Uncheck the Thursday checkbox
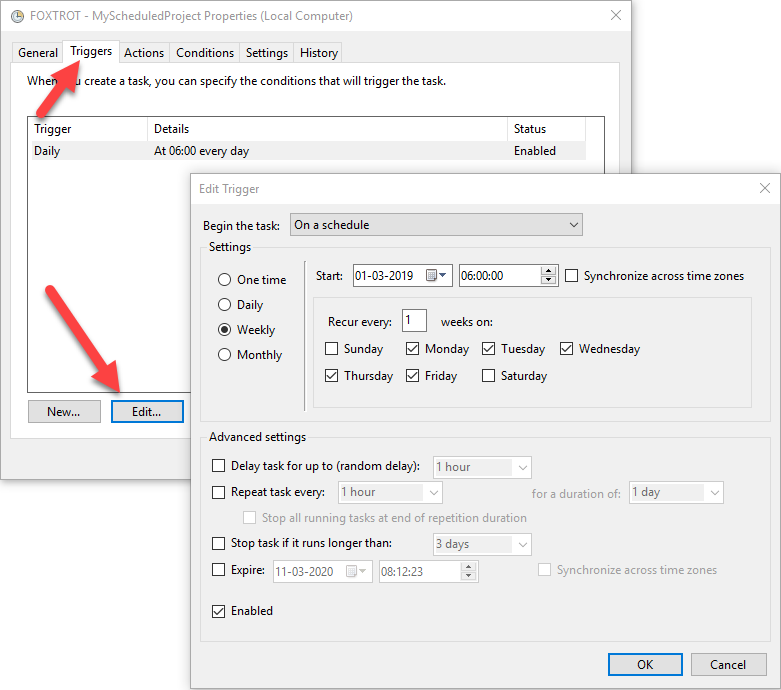Screen dimensions: 781x690 (x=331, y=375)
